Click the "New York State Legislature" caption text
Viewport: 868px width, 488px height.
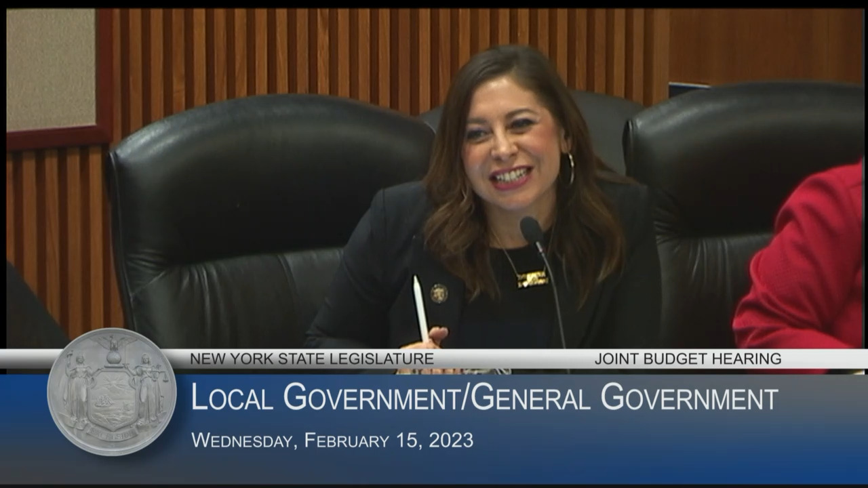click(x=311, y=359)
